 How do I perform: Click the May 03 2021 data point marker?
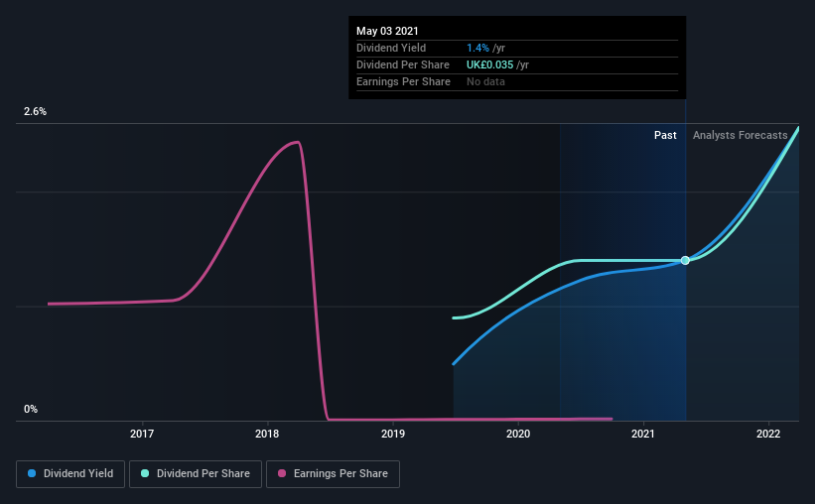(685, 260)
